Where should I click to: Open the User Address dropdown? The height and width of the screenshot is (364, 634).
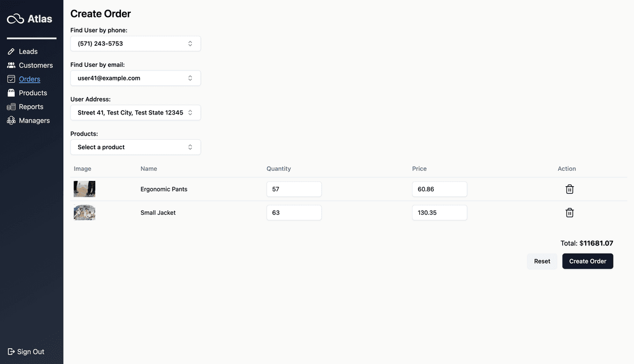135,113
